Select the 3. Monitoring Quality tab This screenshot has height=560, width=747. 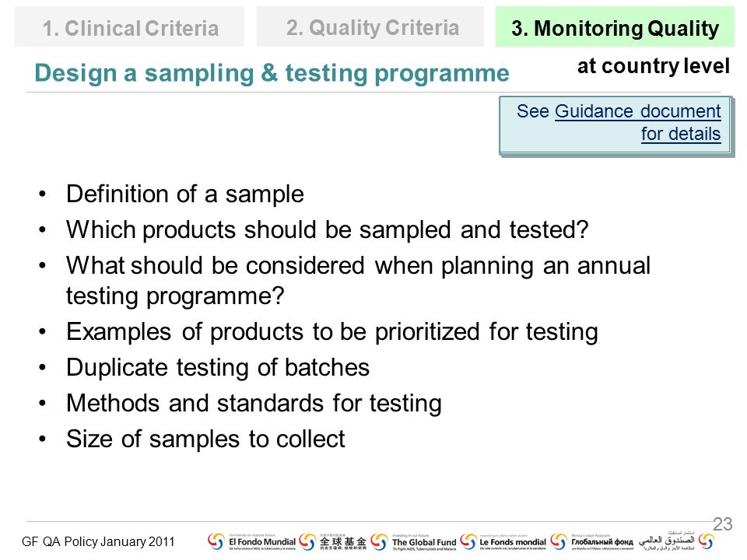(x=615, y=28)
